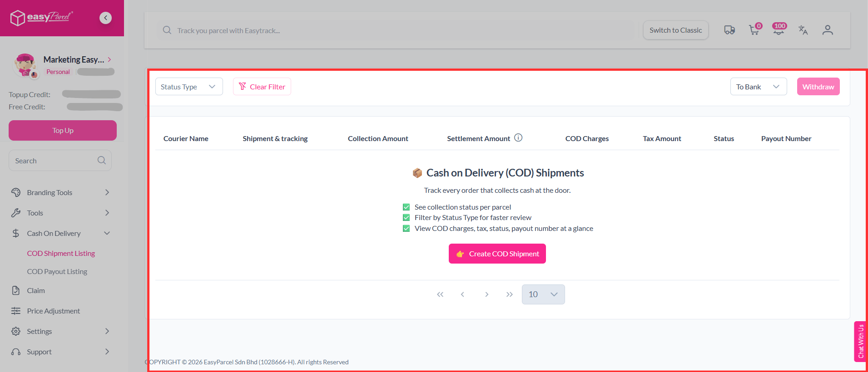Go to the last page arrow
The width and height of the screenshot is (868, 372).
coord(510,294)
